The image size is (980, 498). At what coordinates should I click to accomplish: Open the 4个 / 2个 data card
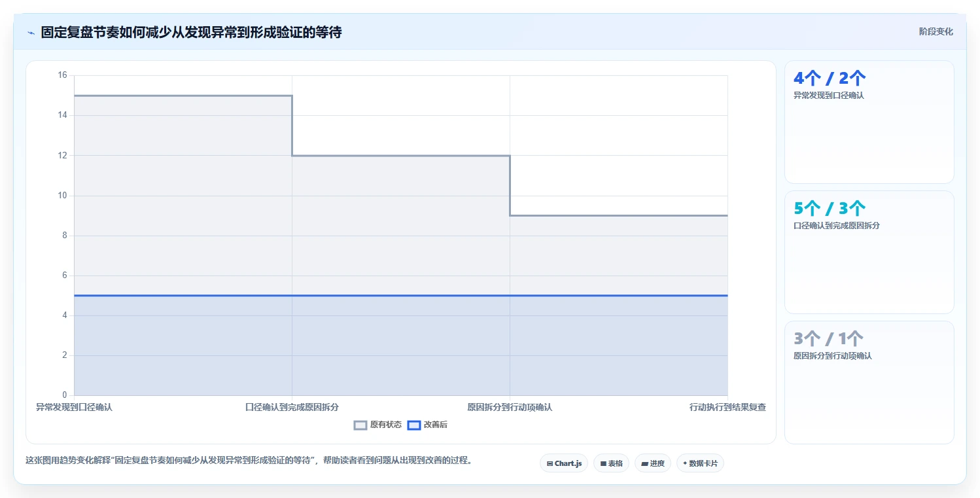(869, 122)
